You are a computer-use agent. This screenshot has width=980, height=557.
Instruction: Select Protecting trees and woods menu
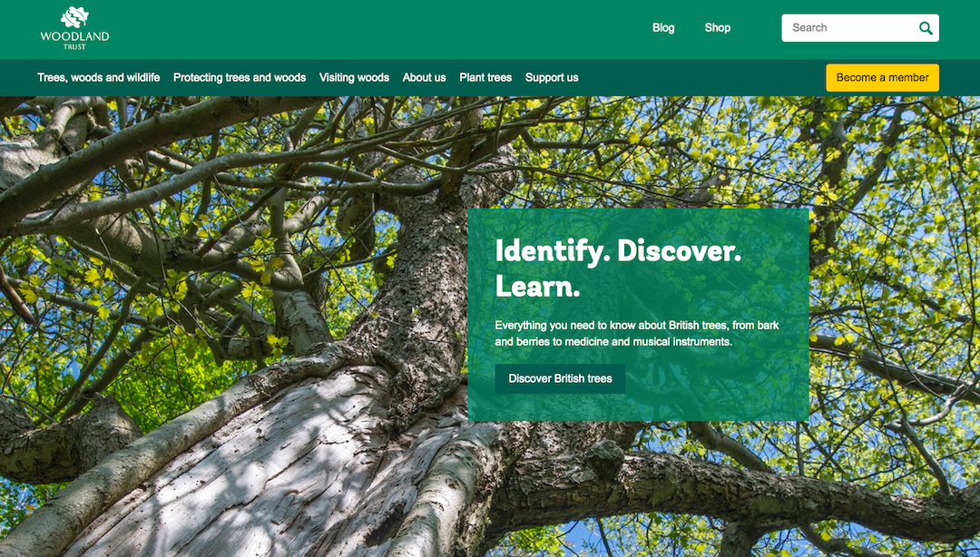240,78
